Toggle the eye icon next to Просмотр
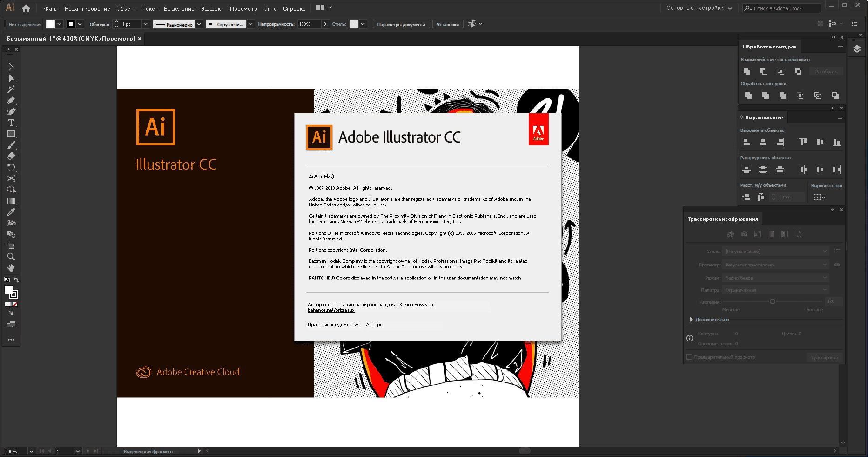Viewport: 868px width, 457px height. [x=837, y=265]
